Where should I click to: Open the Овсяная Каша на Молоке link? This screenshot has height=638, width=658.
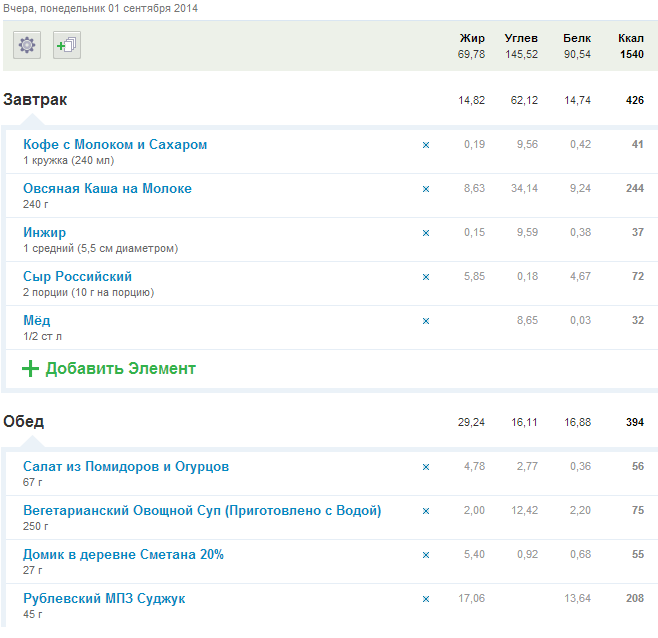pos(107,188)
